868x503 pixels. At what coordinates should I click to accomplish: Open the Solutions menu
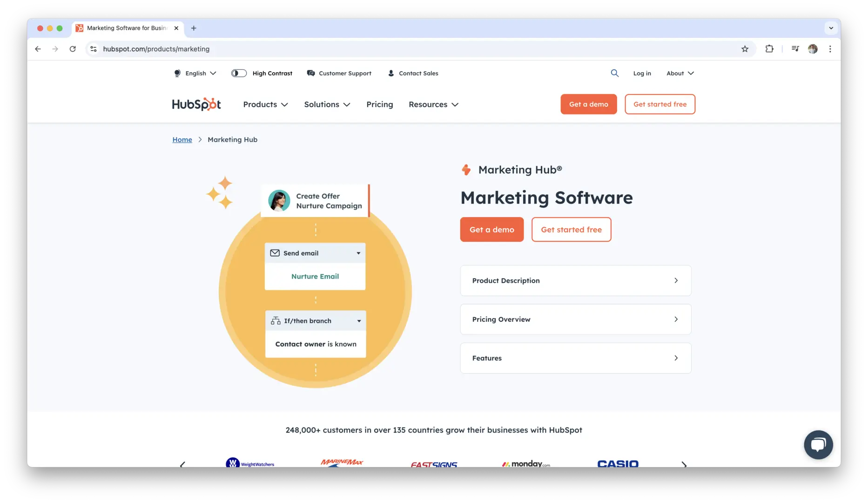327,104
